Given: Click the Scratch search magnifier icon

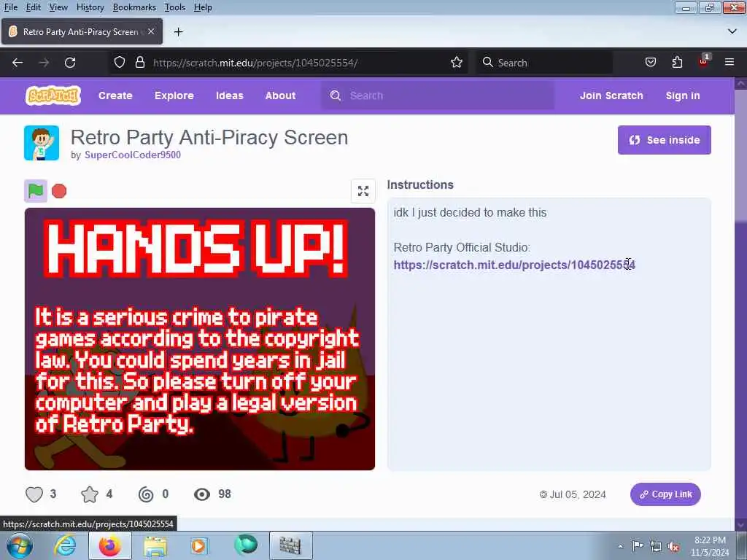Looking at the screenshot, I should [336, 96].
